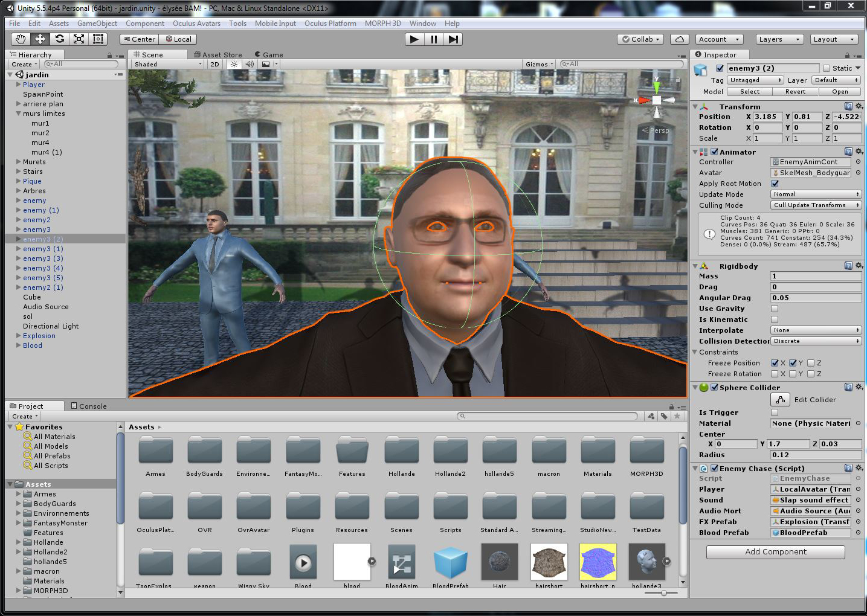Click Edit Collider icon button
The width and height of the screenshot is (867, 616).
(x=781, y=400)
